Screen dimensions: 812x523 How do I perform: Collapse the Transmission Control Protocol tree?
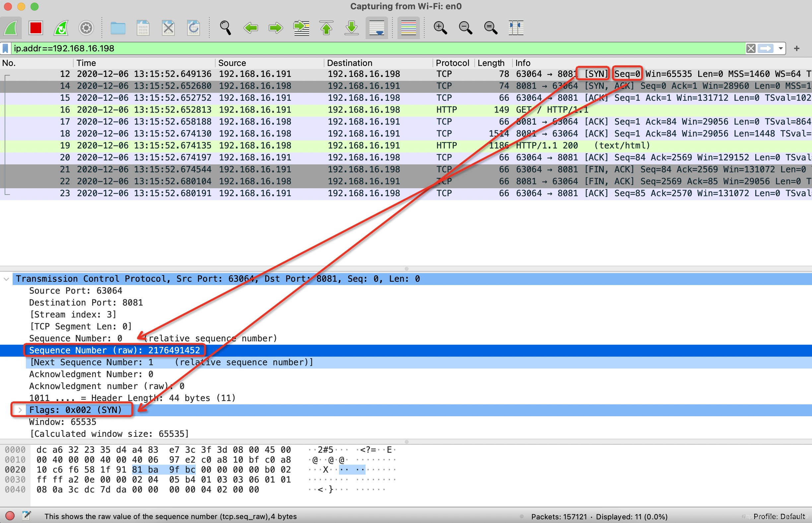tap(6, 279)
